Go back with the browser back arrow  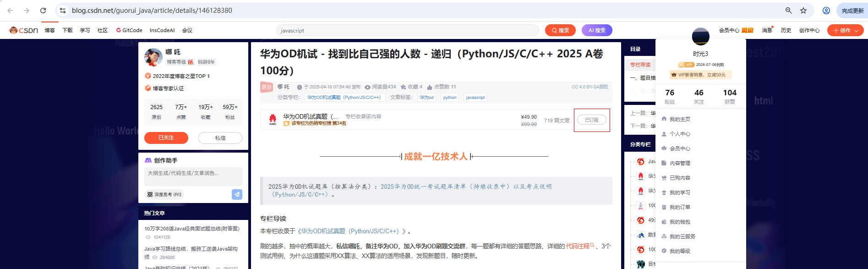[10, 10]
